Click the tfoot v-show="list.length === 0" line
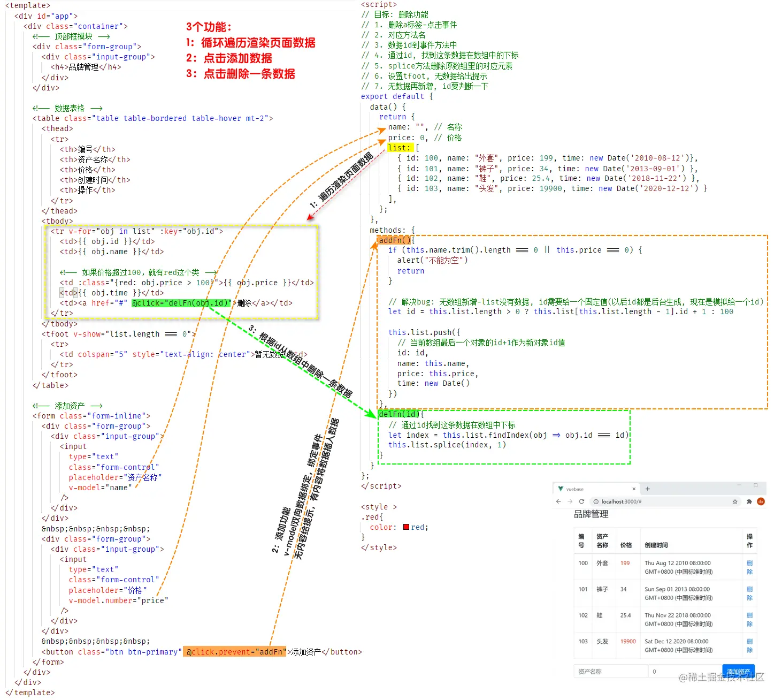Viewport: 782px width, 700px height. [119, 334]
